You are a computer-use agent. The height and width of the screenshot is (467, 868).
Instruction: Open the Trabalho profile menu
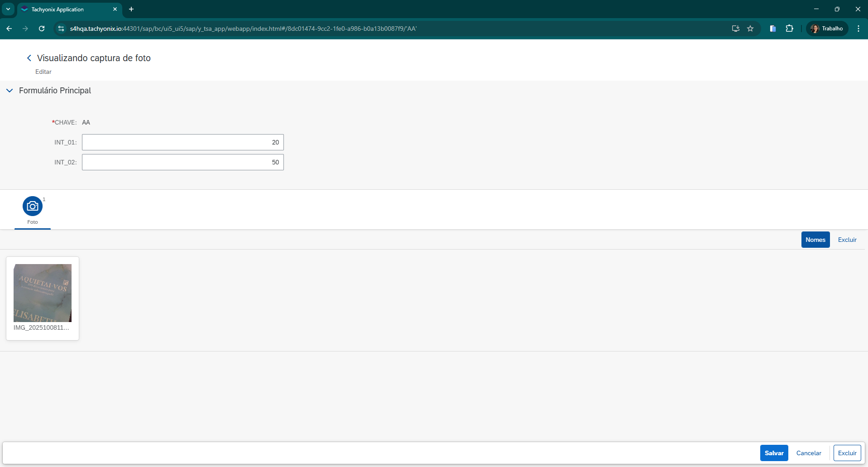827,29
